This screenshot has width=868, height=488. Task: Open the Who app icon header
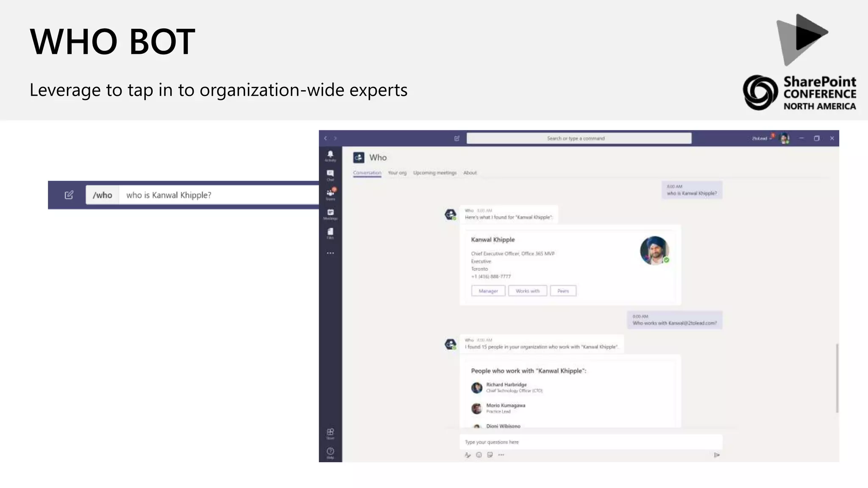pyautogui.click(x=359, y=158)
